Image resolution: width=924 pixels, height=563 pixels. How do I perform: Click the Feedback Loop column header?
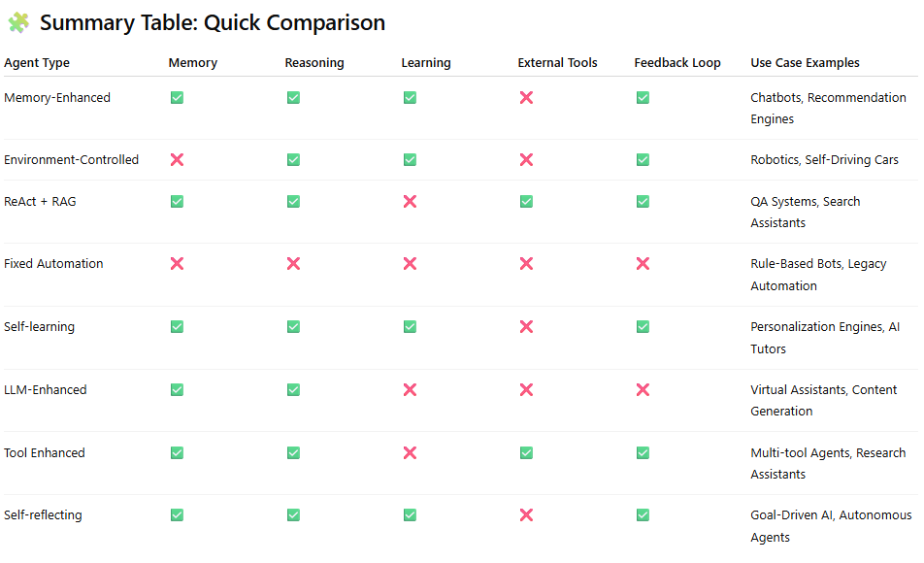(x=677, y=62)
